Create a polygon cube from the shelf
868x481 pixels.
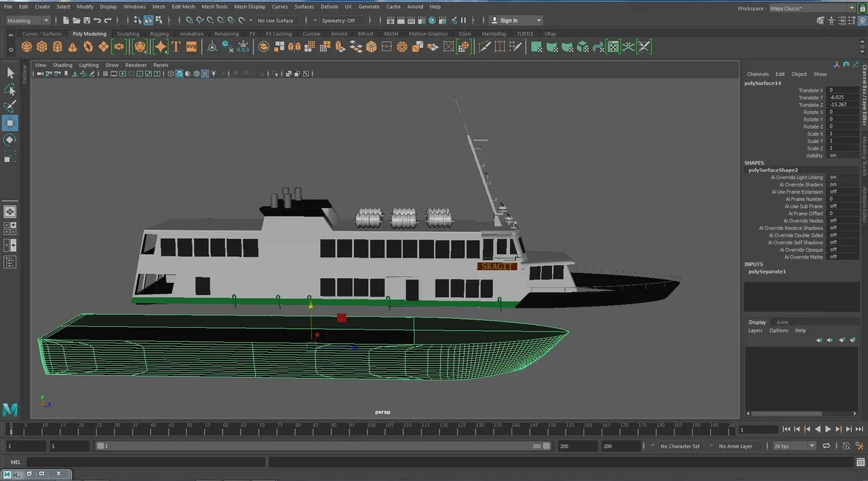pyautogui.click(x=42, y=47)
